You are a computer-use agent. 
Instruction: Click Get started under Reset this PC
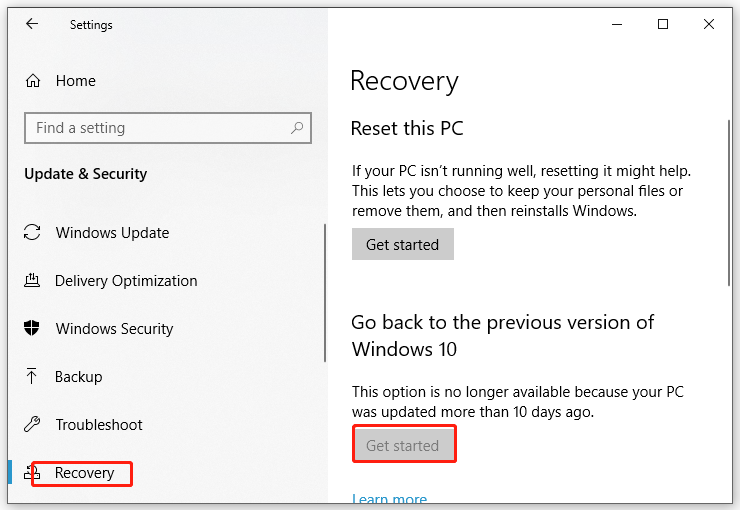click(403, 244)
